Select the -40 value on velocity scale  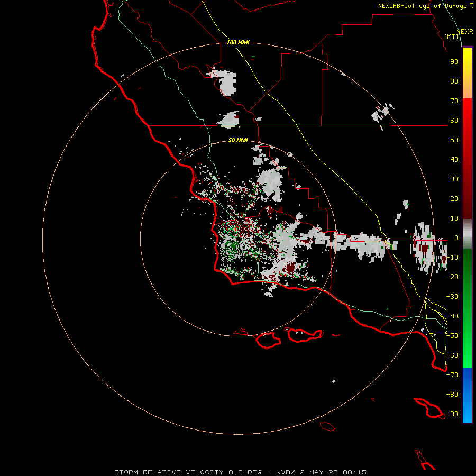[x=452, y=316]
